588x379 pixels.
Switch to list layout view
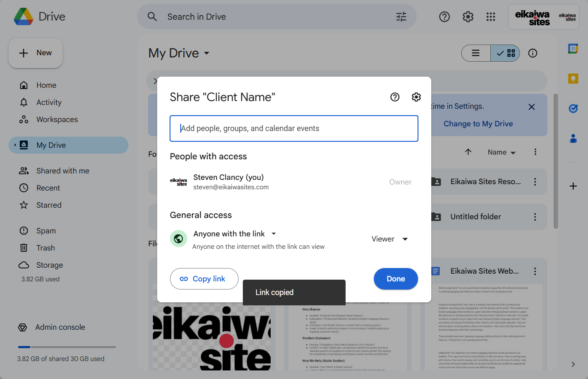(476, 53)
